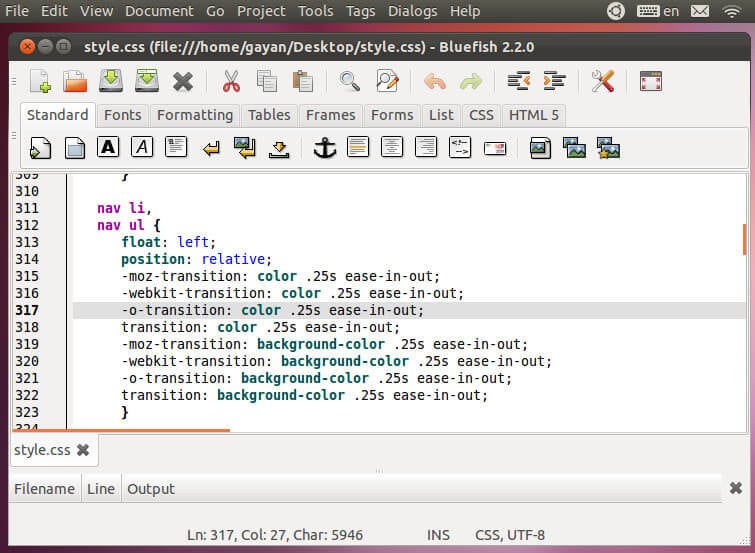Image resolution: width=755 pixels, height=553 pixels.
Task: Open the Project menu
Action: pyautogui.click(x=261, y=11)
